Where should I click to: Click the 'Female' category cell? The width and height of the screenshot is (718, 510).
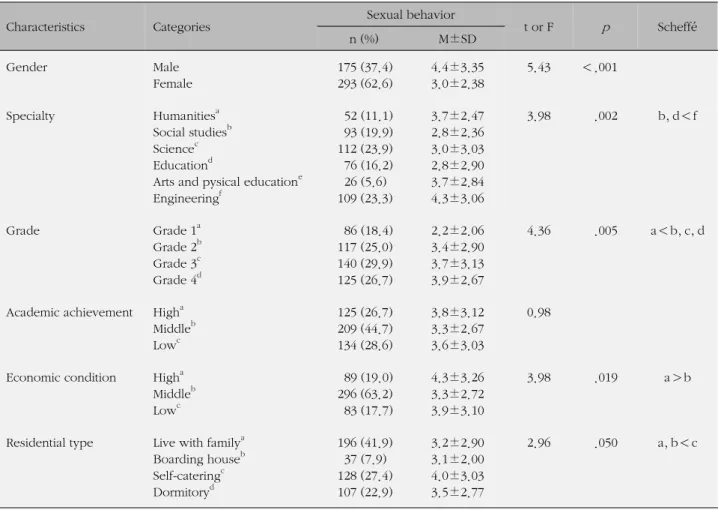tap(173, 84)
